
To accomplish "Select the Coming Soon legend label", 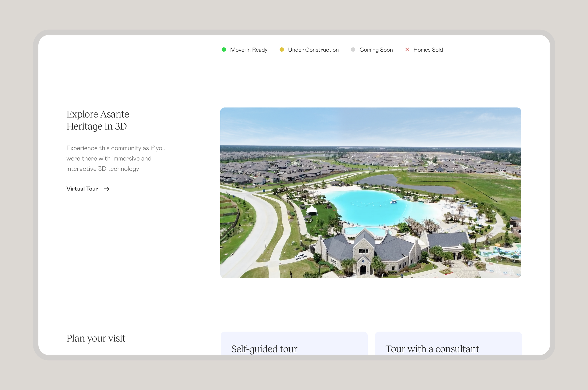I will tap(376, 50).
